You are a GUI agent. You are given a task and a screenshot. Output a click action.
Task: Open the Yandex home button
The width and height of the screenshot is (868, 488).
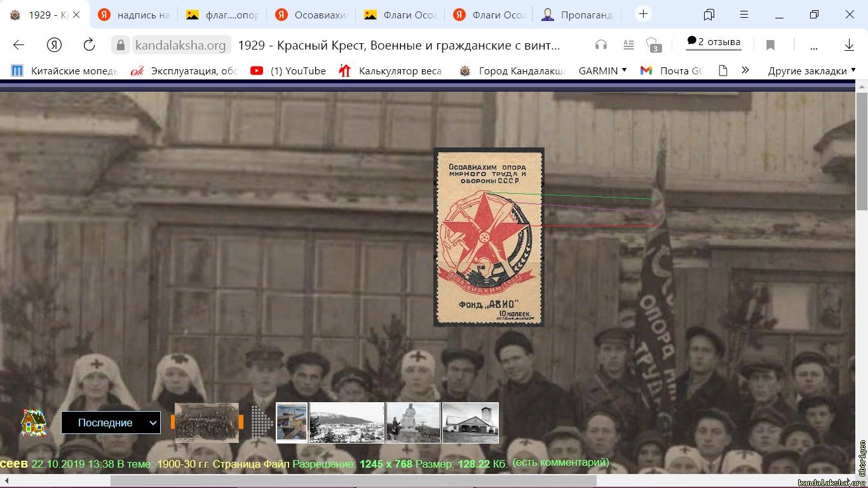[54, 44]
